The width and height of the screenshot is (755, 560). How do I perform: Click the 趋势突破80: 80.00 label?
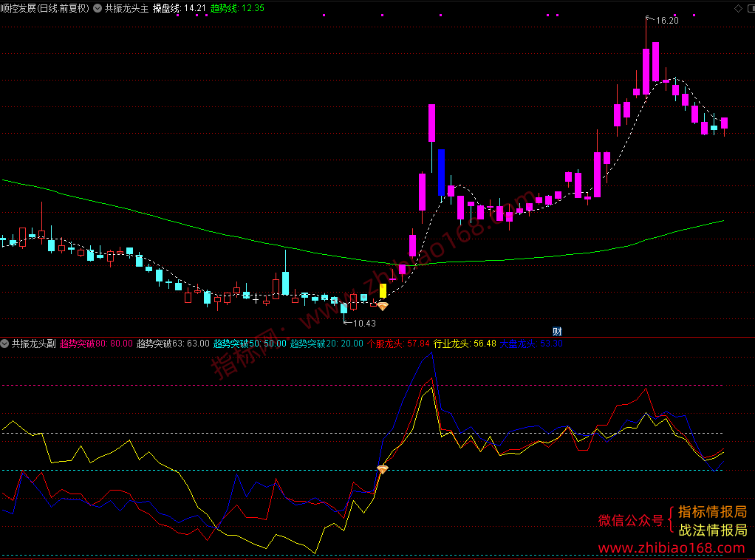point(96,344)
